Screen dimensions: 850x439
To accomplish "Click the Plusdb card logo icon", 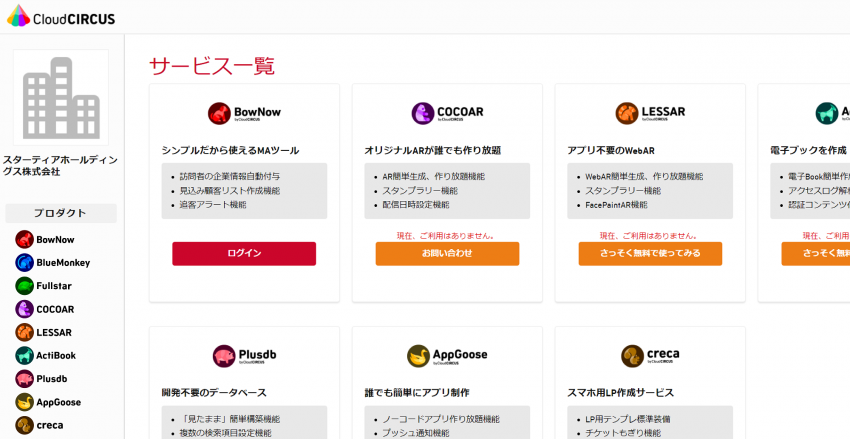I will click(224, 356).
